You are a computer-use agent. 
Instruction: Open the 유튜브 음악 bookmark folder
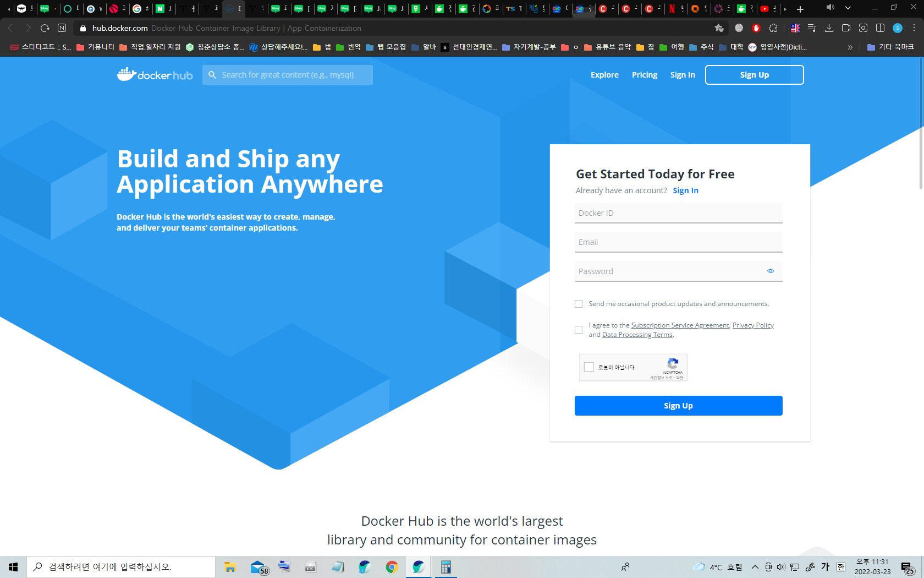[607, 47]
